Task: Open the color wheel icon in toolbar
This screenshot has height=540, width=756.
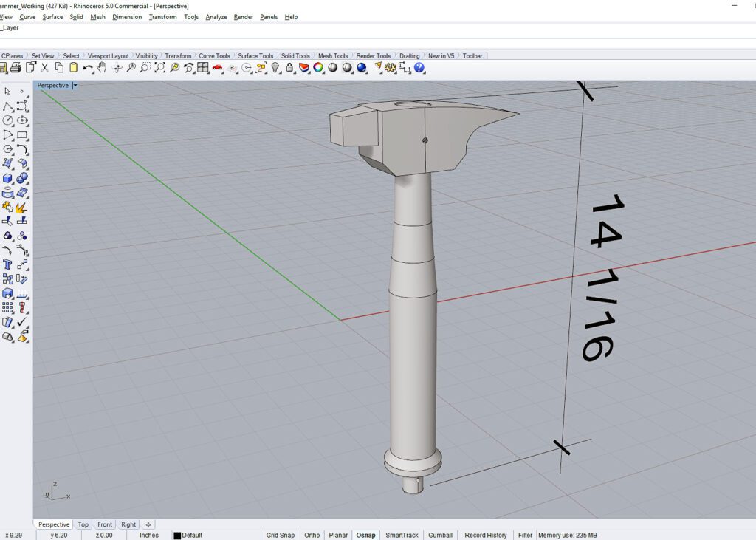Action: click(318, 68)
